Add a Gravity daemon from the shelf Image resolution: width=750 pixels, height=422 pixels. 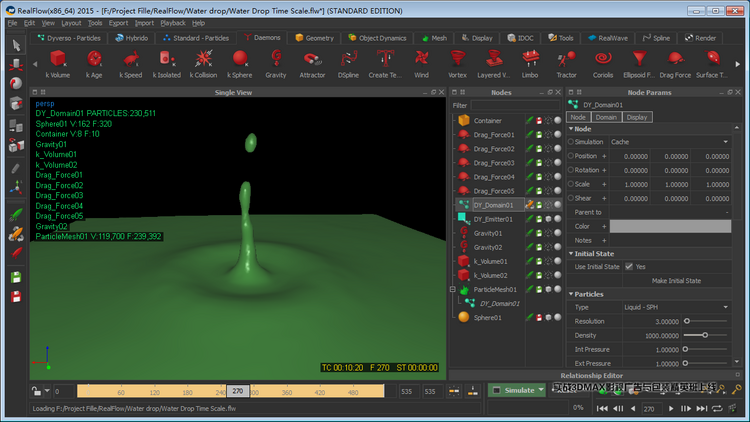tap(276, 64)
